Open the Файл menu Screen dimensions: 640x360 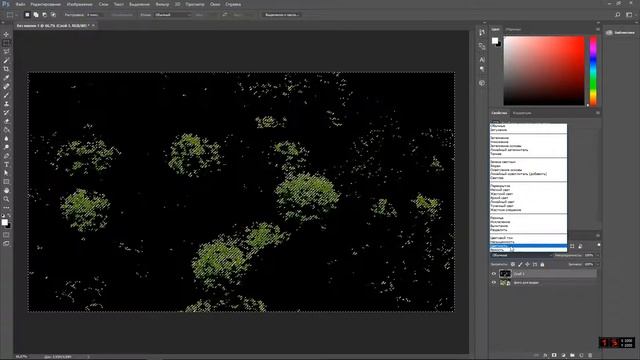pos(20,4)
